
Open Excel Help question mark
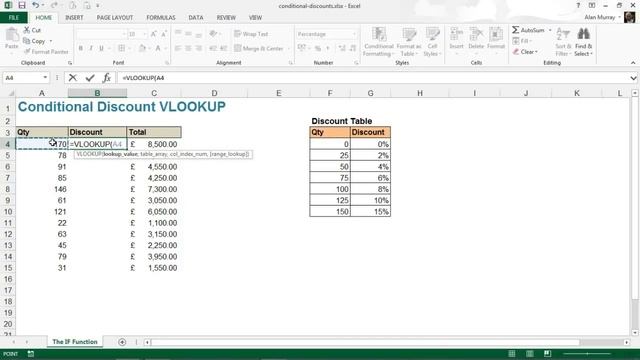click(578, 5)
